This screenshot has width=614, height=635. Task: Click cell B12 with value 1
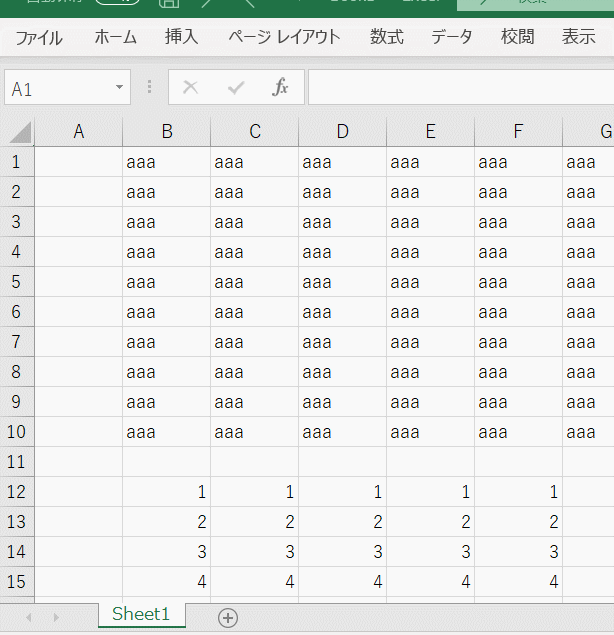(166, 491)
